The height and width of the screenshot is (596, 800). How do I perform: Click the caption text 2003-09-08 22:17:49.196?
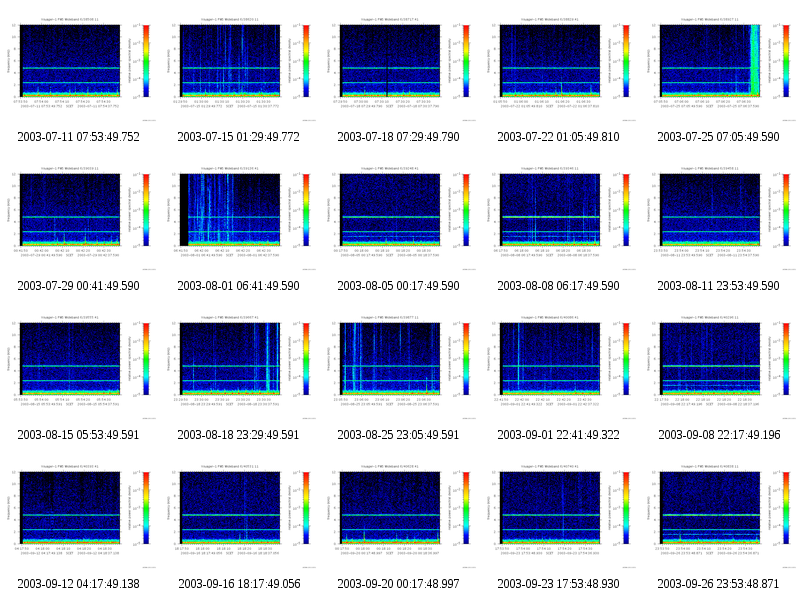click(719, 435)
